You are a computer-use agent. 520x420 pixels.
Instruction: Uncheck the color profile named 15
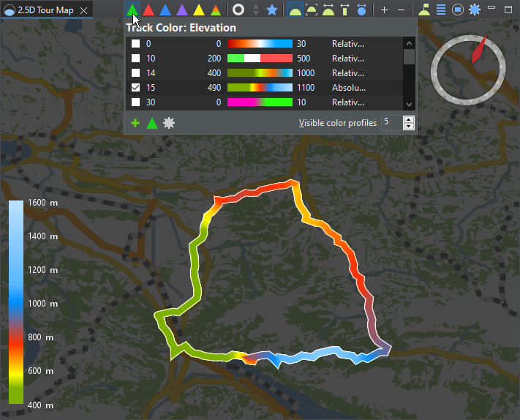135,87
